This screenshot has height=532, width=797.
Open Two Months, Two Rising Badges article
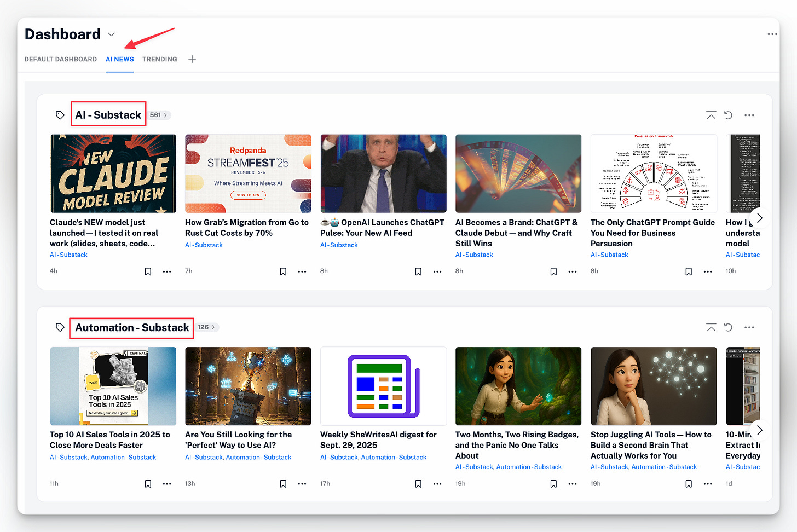(517, 445)
